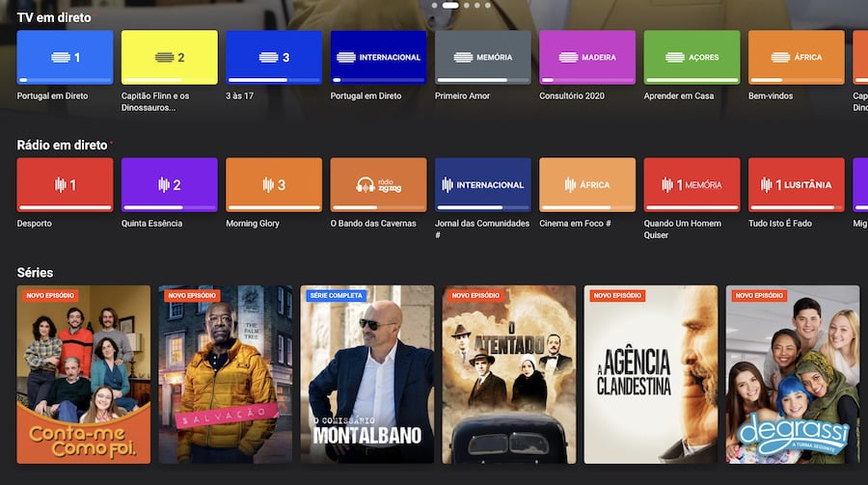Click the 'O Bando das Cavernas' programme title
Viewport: 868px width, 485px height.
point(373,223)
